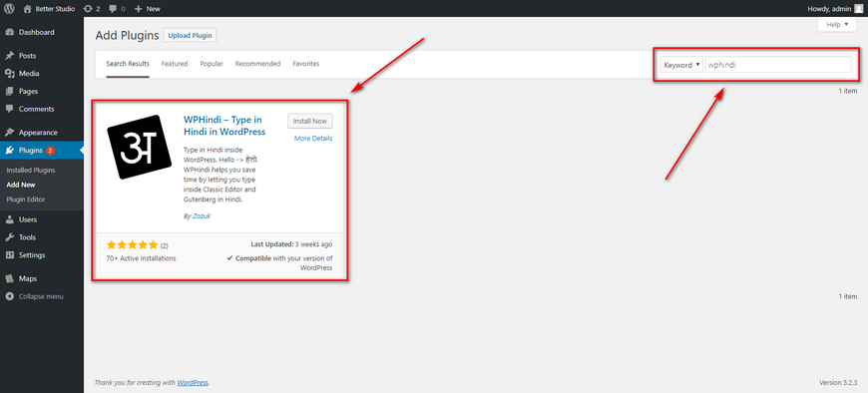Click the WordPress logo icon in admin bar
The width and height of the screenshot is (868, 393).
pos(9,8)
